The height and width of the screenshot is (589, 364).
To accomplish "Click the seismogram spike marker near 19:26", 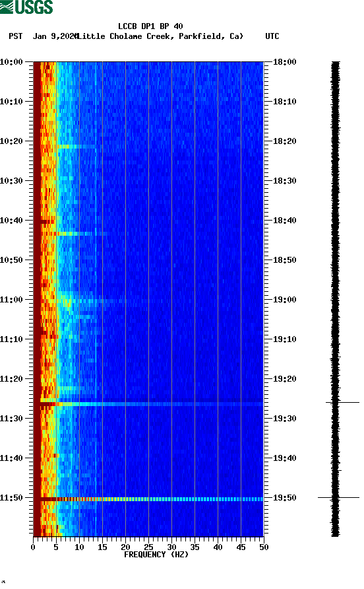I will 342,402.
